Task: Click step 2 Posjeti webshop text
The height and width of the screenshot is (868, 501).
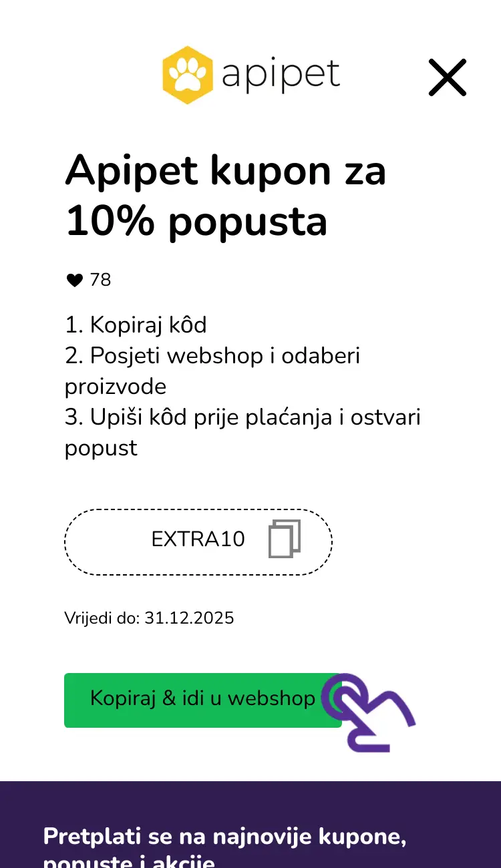Action: pos(212,356)
